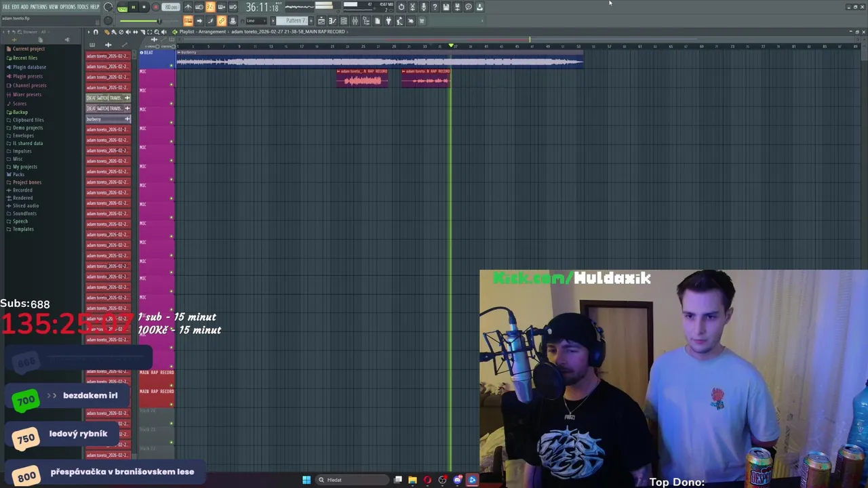This screenshot has width=868, height=488.
Task: Open the Playlist view icon
Action: [x=321, y=21]
